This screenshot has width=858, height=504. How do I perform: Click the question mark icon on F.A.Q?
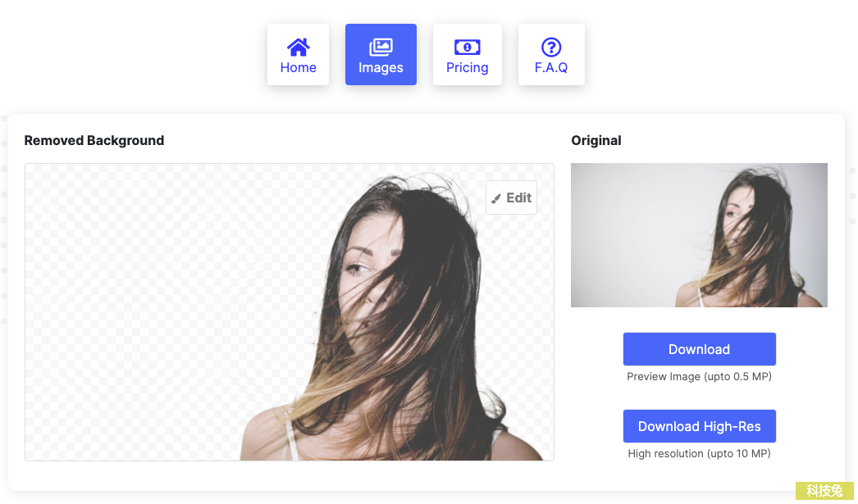[551, 45]
